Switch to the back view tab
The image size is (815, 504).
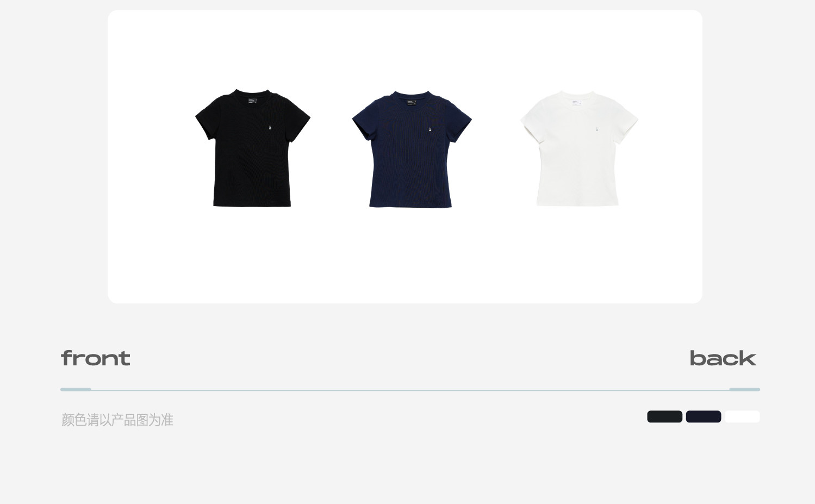click(723, 358)
